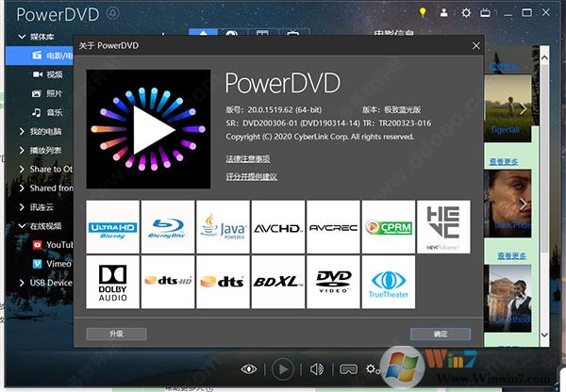Click the plain dts logo tile
The width and height of the screenshot is (566, 392).
(223, 282)
